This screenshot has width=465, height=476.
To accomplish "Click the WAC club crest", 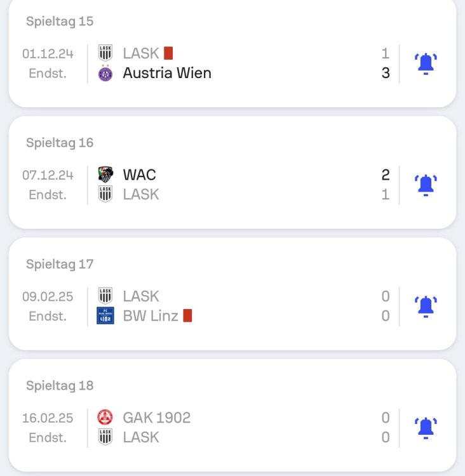I will (105, 175).
